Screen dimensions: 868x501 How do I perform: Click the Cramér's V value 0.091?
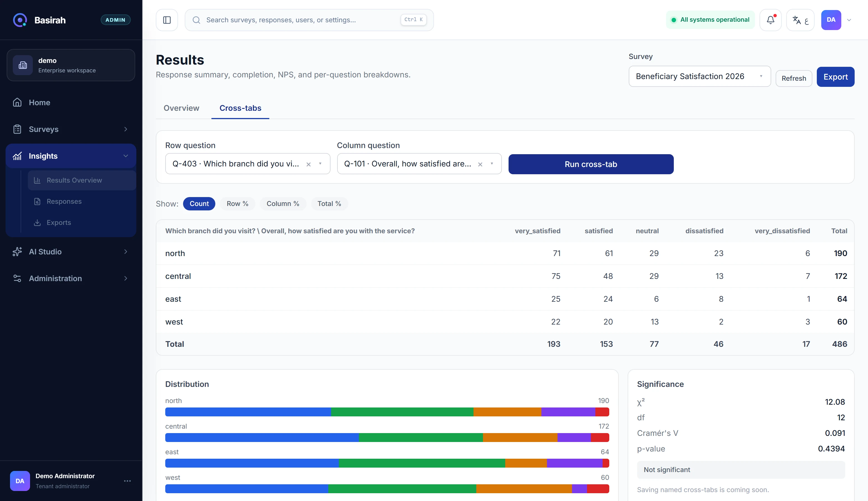(835, 433)
